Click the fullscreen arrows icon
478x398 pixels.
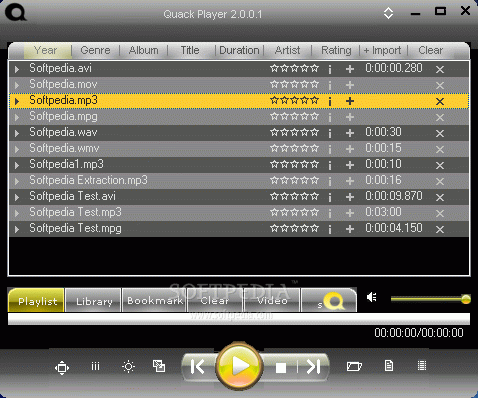tap(62, 368)
